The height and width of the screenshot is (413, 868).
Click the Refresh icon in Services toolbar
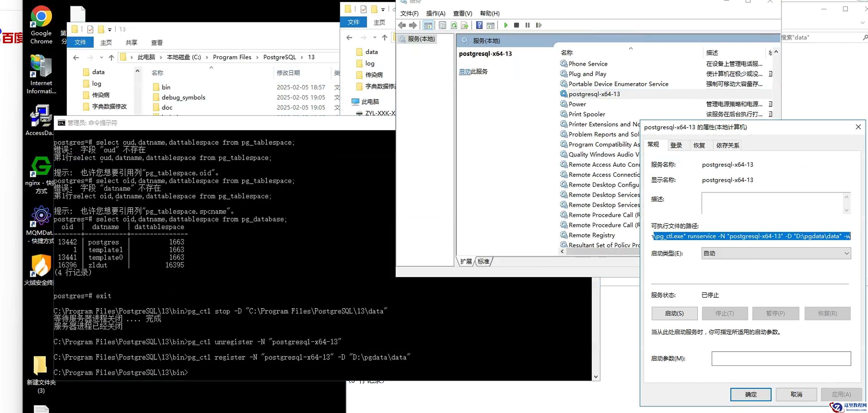click(454, 25)
